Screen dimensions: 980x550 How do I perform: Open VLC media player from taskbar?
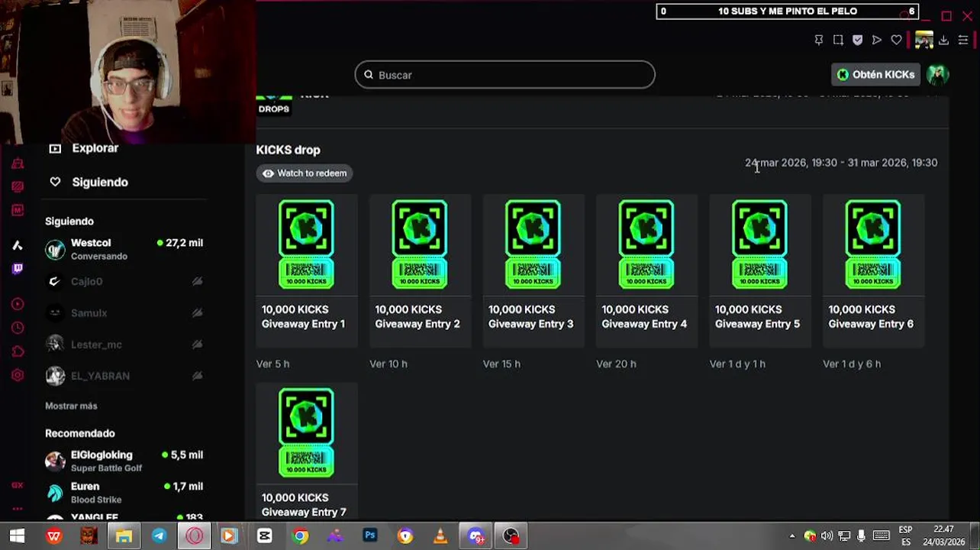(440, 536)
